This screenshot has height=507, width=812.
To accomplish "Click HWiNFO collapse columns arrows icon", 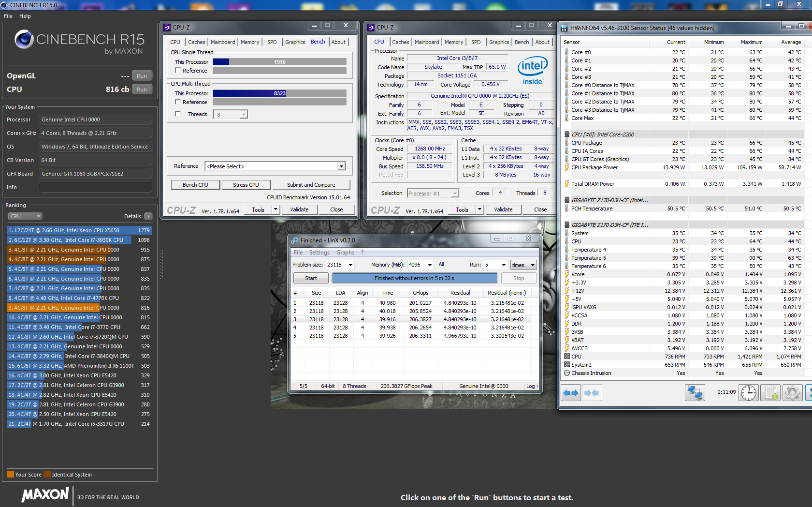I will (x=592, y=393).
